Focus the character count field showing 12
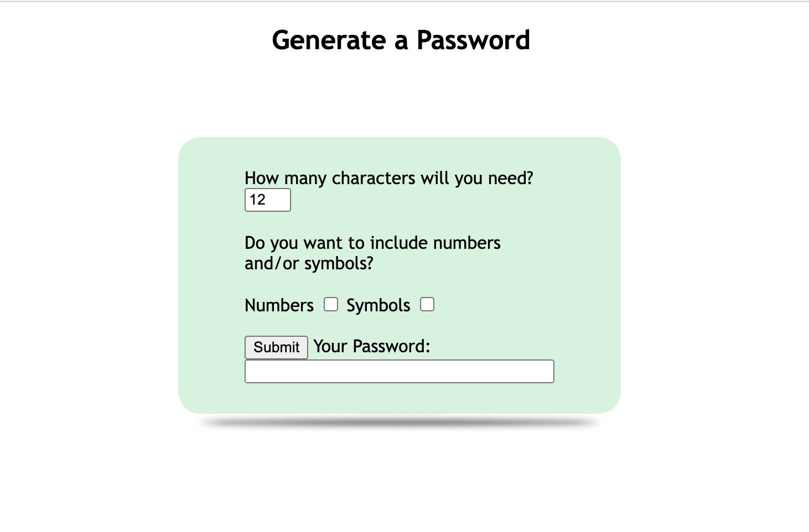This screenshot has height=532, width=809. point(268,200)
